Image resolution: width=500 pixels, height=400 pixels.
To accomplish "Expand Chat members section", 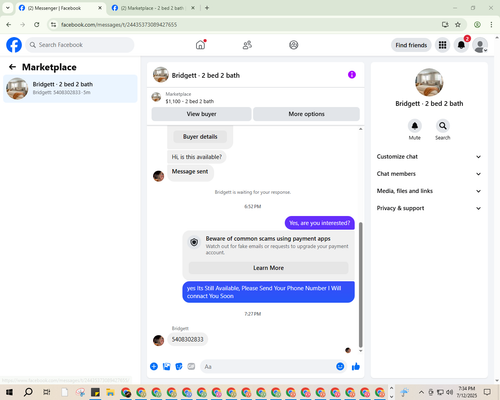I will [429, 174].
